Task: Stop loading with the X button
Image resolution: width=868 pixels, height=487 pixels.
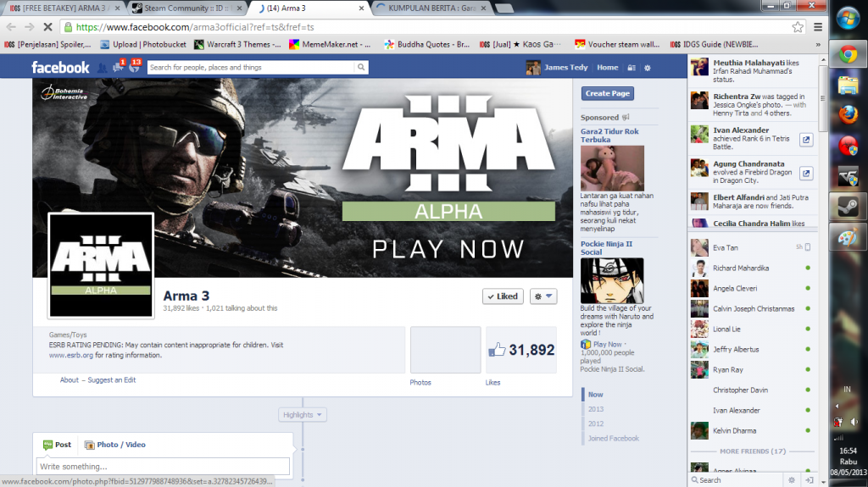Action: click(47, 26)
